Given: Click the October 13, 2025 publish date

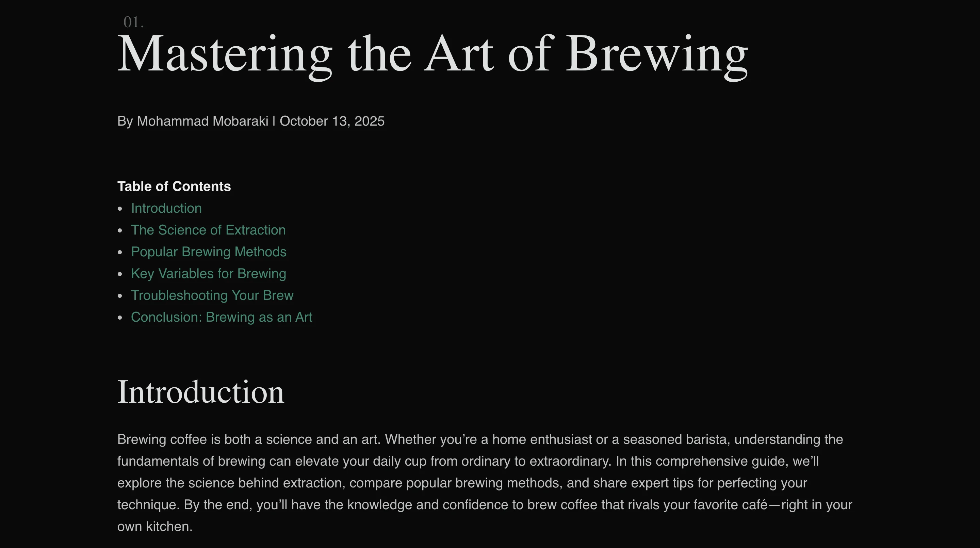Looking at the screenshot, I should pos(332,121).
